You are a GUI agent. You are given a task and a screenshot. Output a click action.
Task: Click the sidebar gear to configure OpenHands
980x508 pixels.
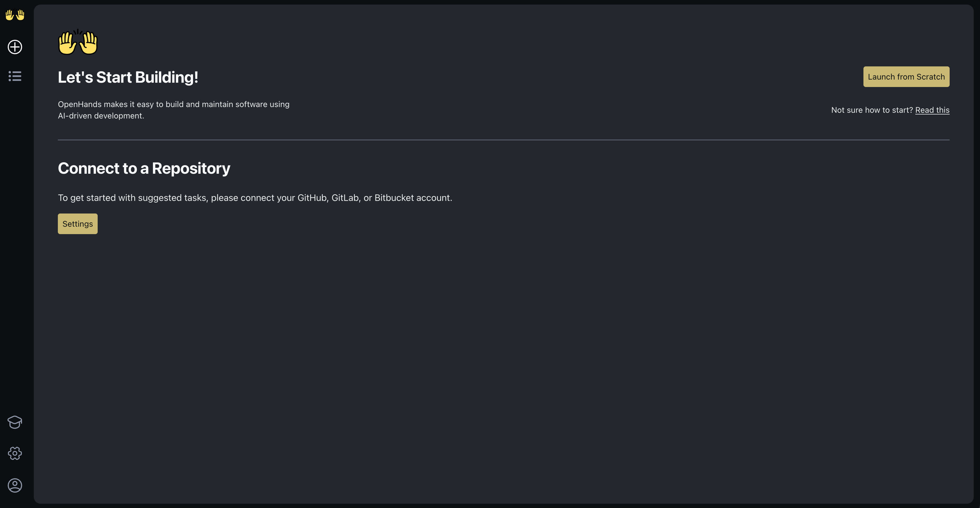(14, 453)
